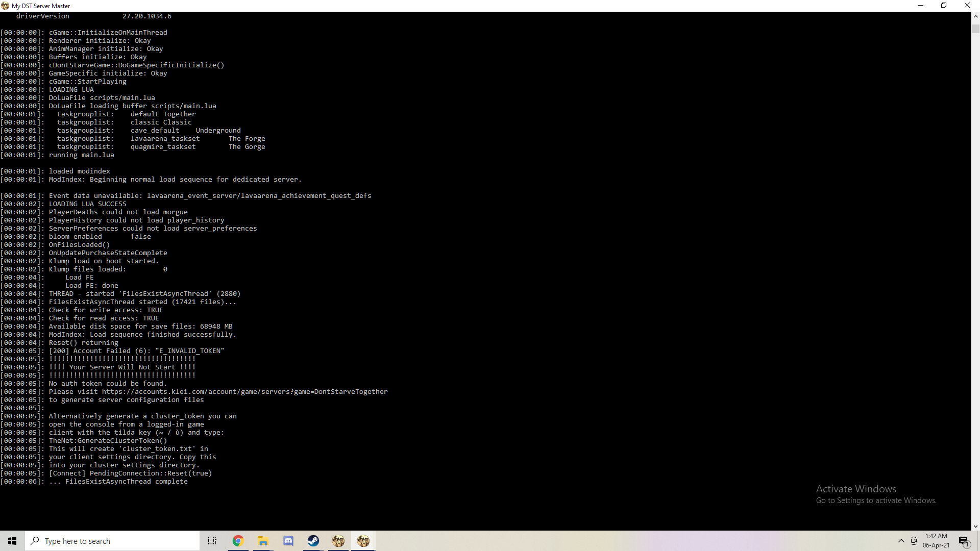Click the taskbar search box
This screenshot has width=980, height=551.
click(112, 541)
